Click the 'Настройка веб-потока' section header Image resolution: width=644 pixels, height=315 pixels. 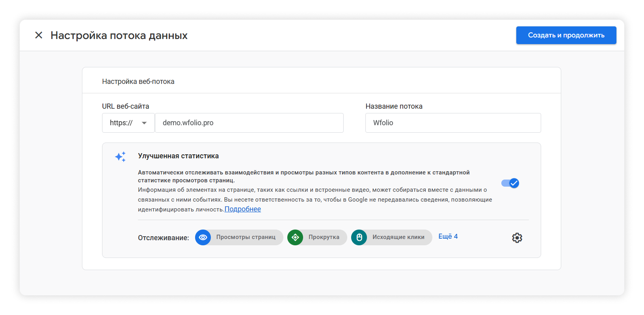(138, 82)
